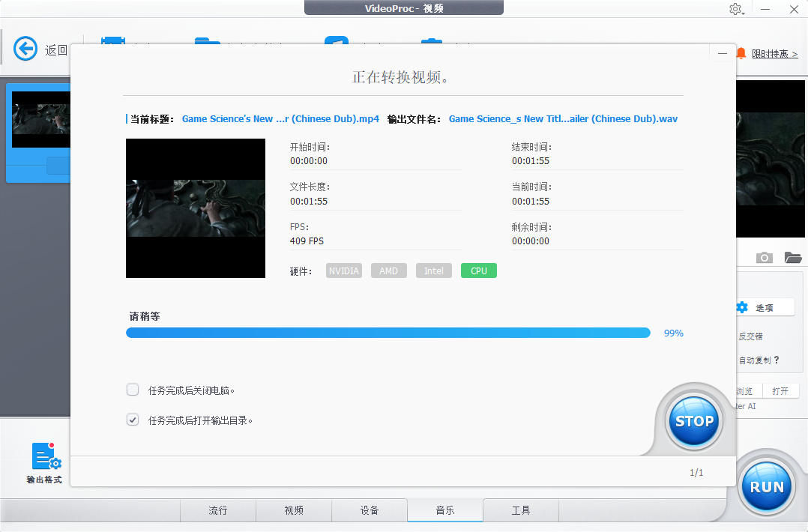Switch hardware acceleration to Intel
Image resolution: width=808 pixels, height=532 pixels.
(x=433, y=270)
